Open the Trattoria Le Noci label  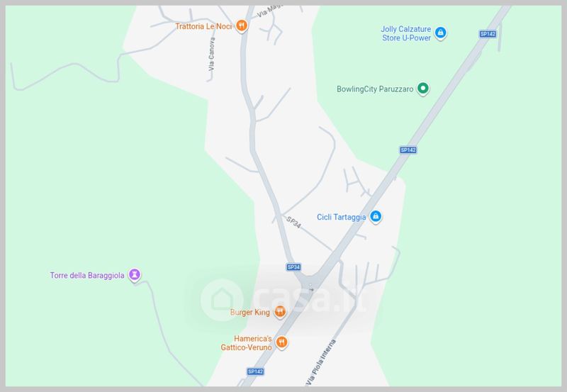(x=203, y=26)
